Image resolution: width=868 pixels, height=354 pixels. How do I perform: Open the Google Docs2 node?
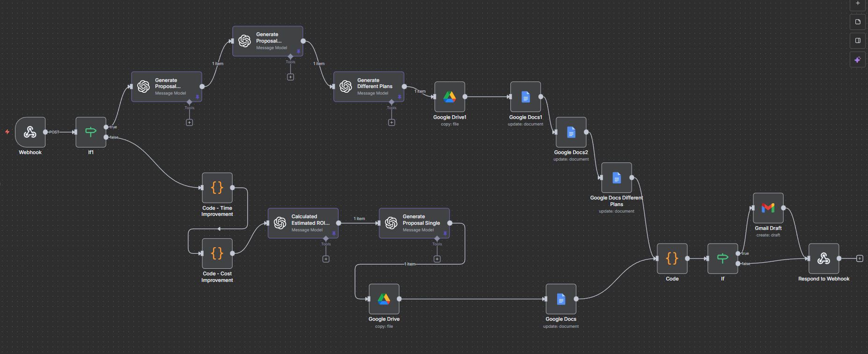[571, 132]
